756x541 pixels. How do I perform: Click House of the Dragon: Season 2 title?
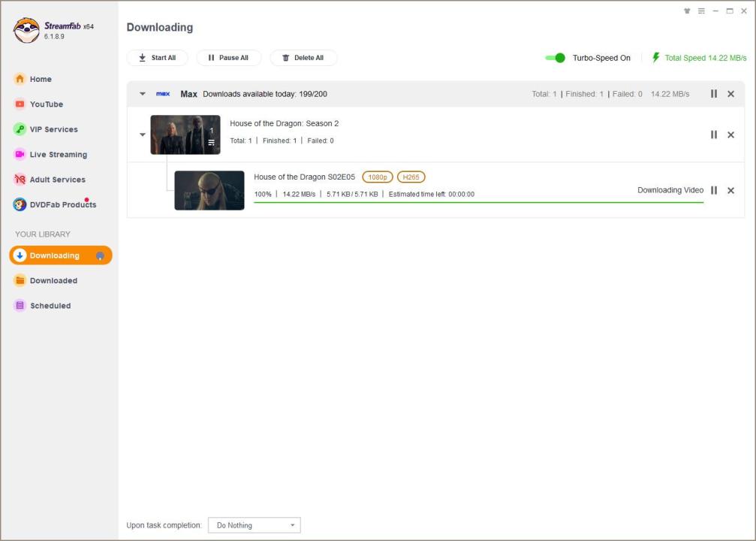point(284,123)
